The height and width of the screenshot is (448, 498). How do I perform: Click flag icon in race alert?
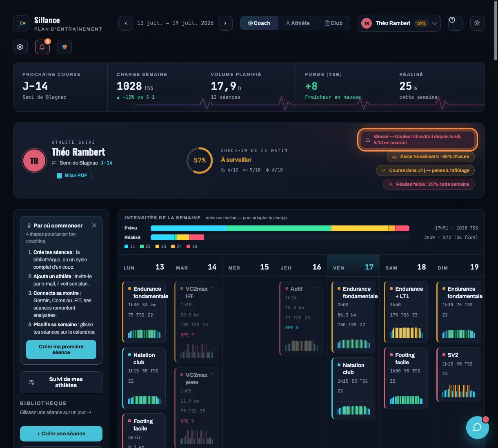coord(383,171)
